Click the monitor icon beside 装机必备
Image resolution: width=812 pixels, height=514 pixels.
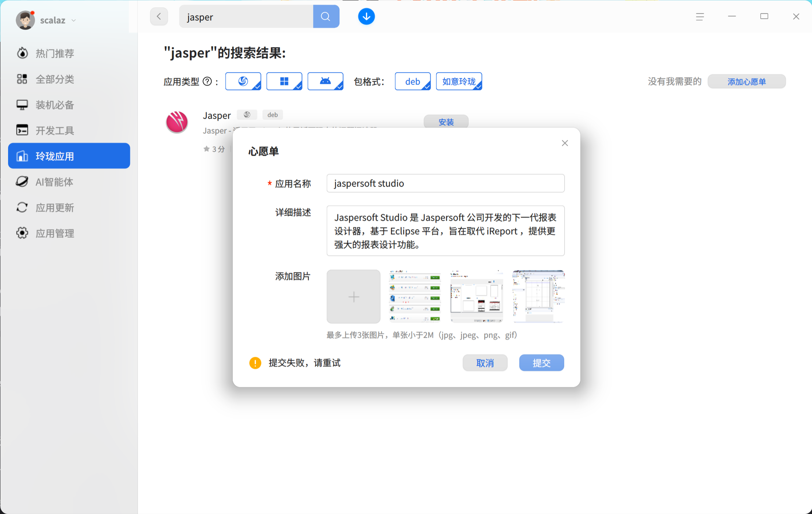coord(22,105)
